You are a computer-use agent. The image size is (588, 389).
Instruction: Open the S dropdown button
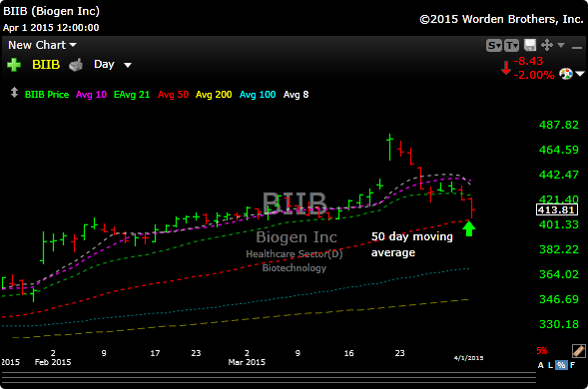point(494,45)
